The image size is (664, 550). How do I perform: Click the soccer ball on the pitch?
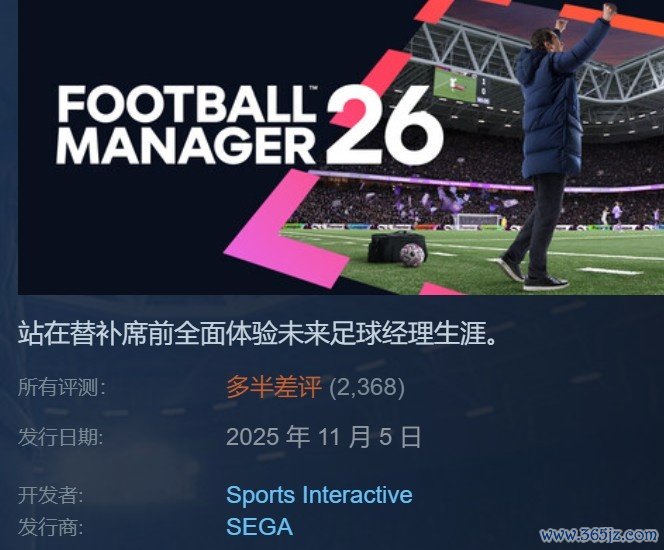click(x=412, y=254)
